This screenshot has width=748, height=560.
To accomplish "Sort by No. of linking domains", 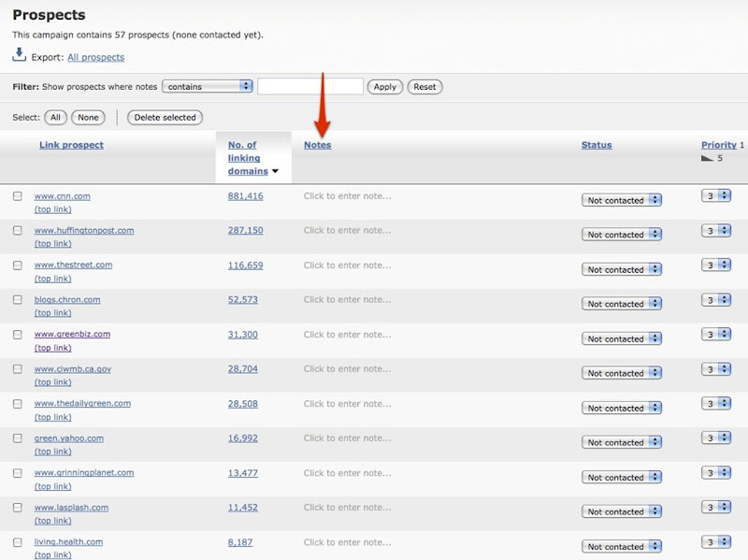I will [x=248, y=158].
